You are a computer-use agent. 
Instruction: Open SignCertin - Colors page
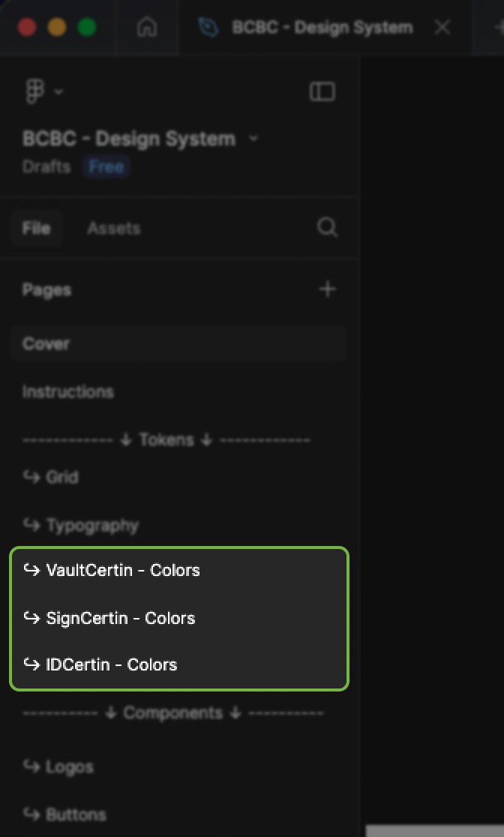(x=120, y=618)
